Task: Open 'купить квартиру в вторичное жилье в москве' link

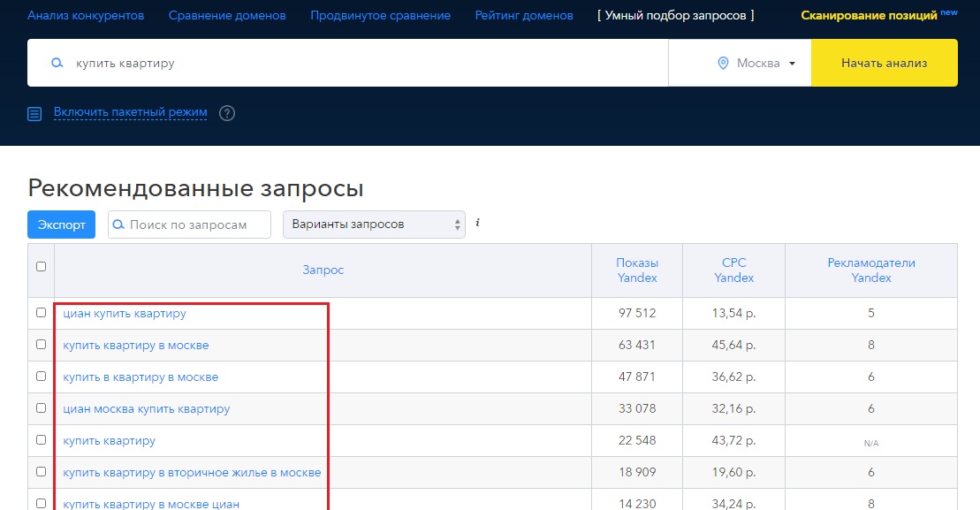Action: click(x=192, y=473)
